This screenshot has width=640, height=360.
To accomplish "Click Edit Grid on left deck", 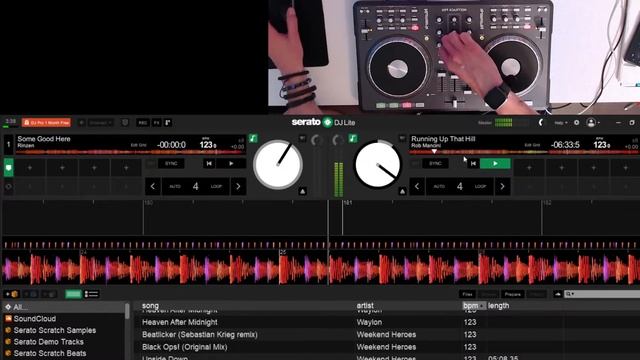I will pyautogui.click(x=138, y=145).
